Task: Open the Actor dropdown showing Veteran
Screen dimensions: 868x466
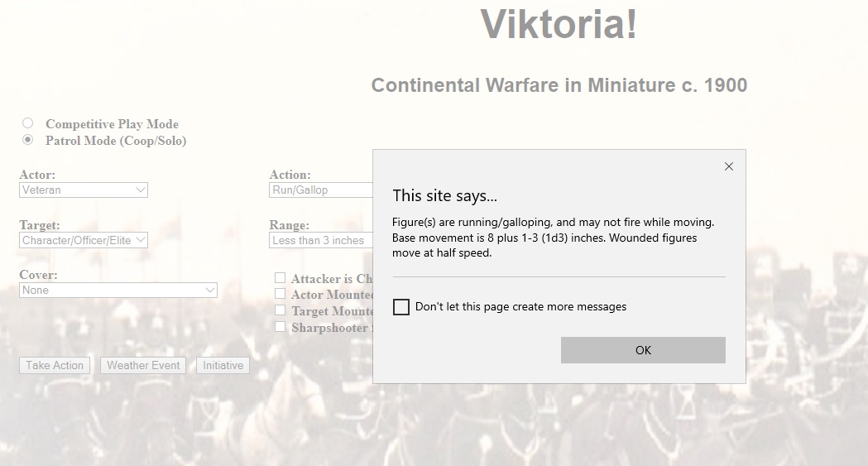Action: 84,190
